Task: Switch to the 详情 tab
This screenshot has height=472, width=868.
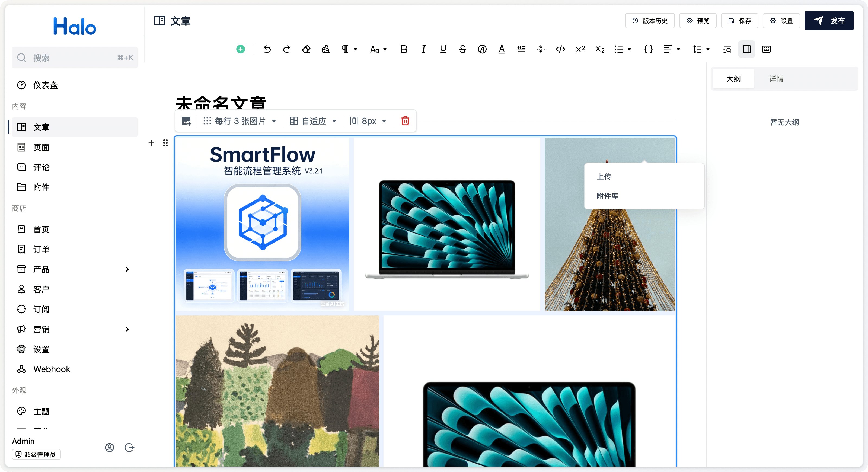Action: click(x=776, y=79)
